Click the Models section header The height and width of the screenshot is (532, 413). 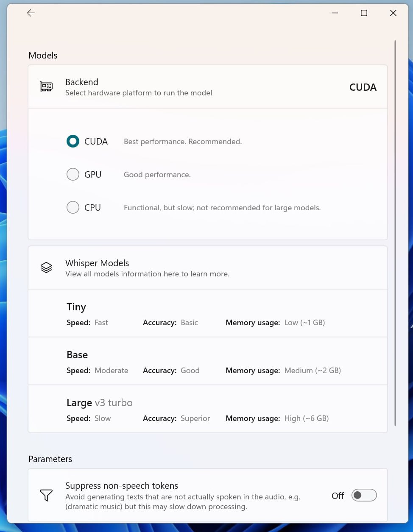pos(42,56)
